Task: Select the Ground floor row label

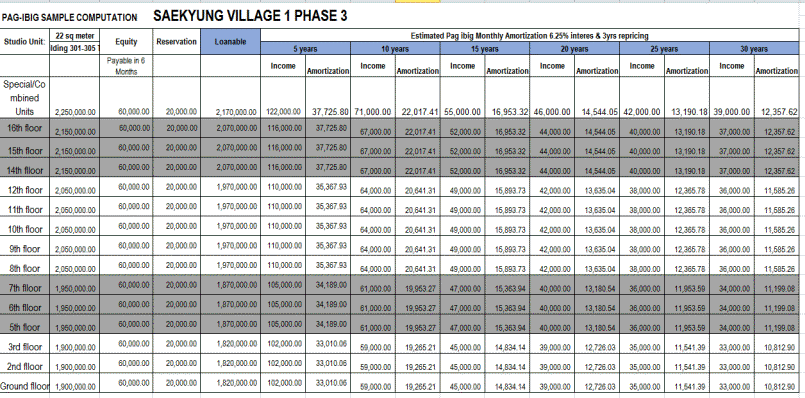Action: pos(25,386)
